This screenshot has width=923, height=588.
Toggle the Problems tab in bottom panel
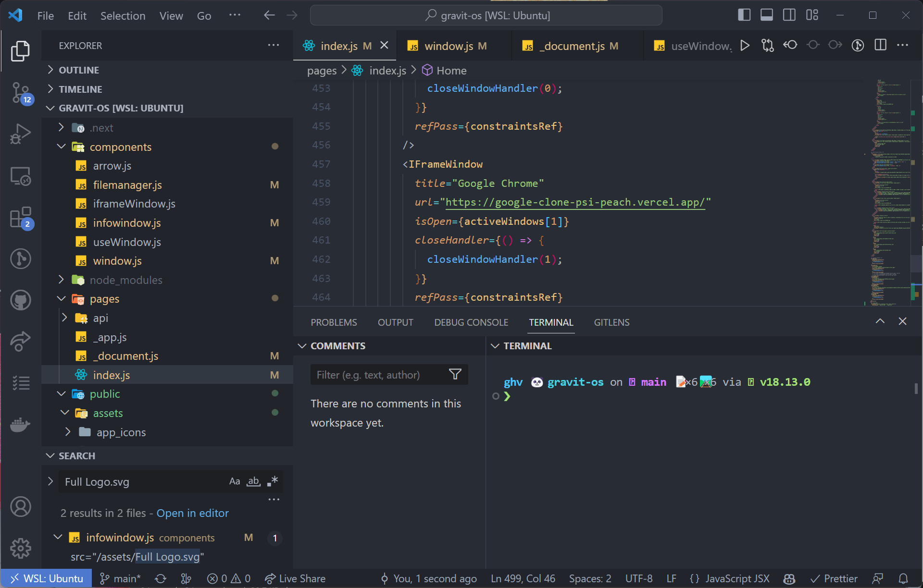pyautogui.click(x=334, y=322)
